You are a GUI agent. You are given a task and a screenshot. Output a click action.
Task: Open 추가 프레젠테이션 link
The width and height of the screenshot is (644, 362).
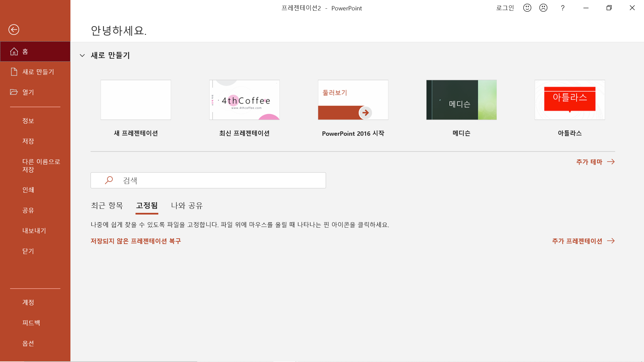583,241
